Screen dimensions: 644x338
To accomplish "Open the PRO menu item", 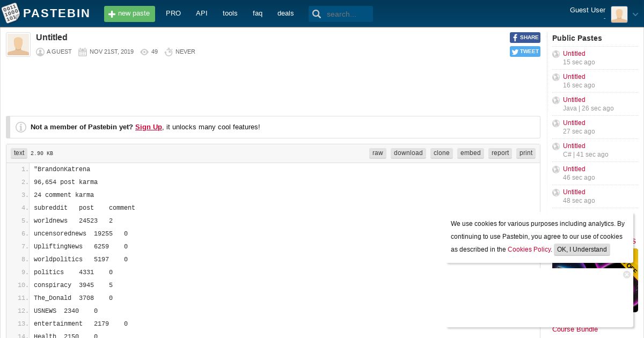I will point(173,13).
